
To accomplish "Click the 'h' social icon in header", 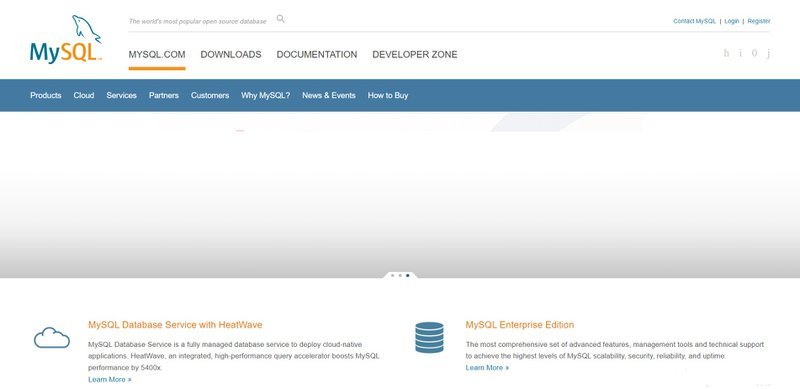I will 727,53.
